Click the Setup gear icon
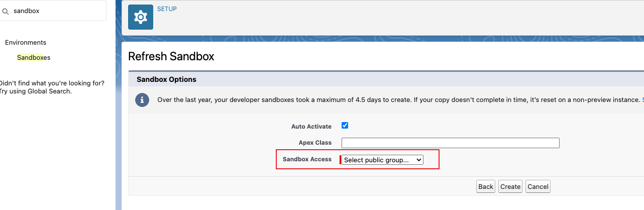 coord(141,17)
